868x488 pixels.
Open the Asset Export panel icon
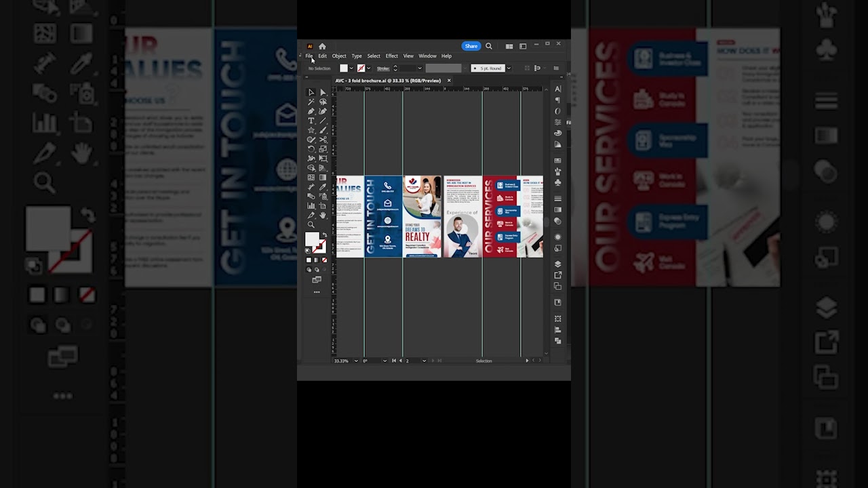coord(557,275)
